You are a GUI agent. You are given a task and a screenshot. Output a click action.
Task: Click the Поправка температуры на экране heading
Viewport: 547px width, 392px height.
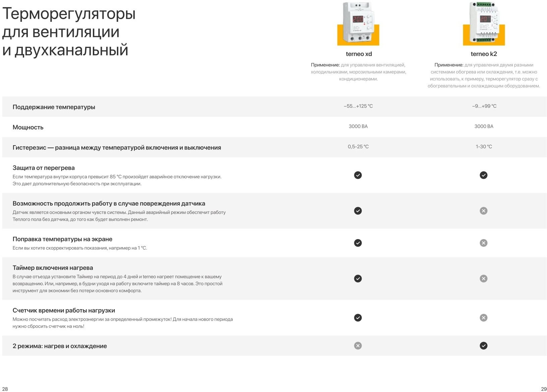[62, 239]
